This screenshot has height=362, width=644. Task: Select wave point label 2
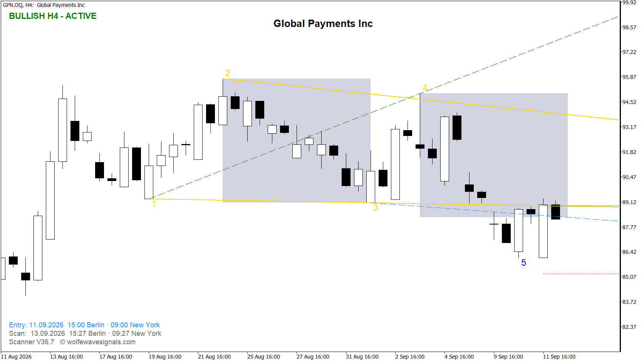coord(228,73)
